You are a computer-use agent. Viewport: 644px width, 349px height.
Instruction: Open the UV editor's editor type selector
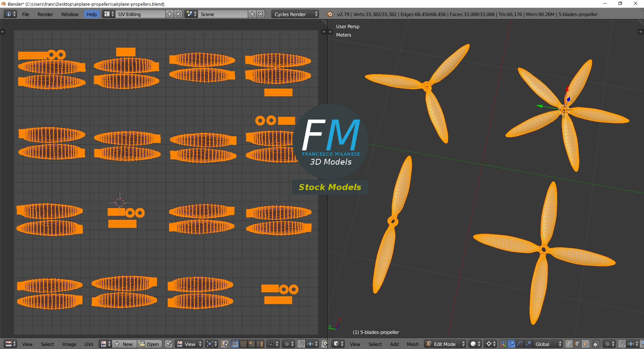[x=10, y=344]
